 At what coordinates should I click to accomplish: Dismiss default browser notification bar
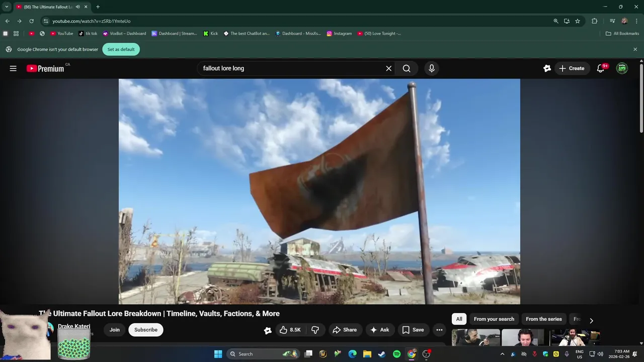pyautogui.click(x=635, y=49)
